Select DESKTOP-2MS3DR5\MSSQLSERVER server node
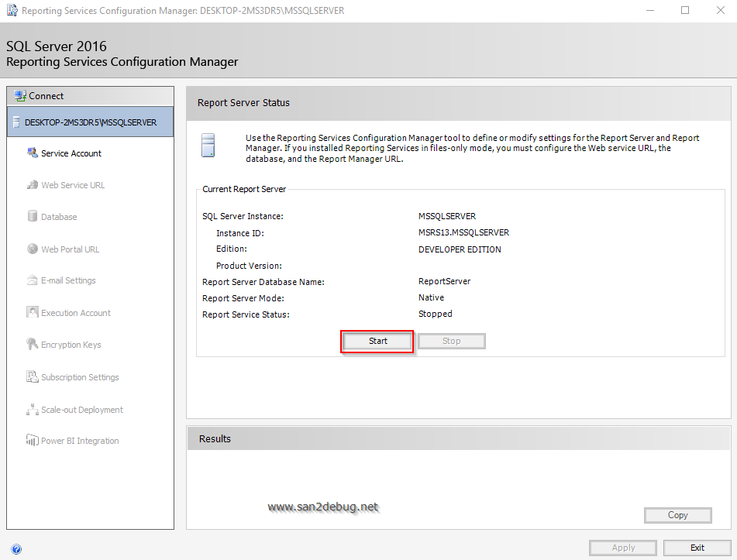 pyautogui.click(x=90, y=122)
